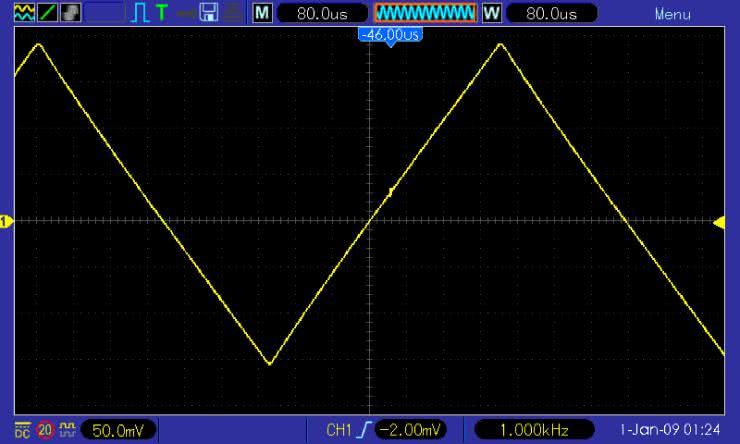Screen dimensions: 740x444
Task: Click the W window timebase icon
Action: click(x=491, y=13)
